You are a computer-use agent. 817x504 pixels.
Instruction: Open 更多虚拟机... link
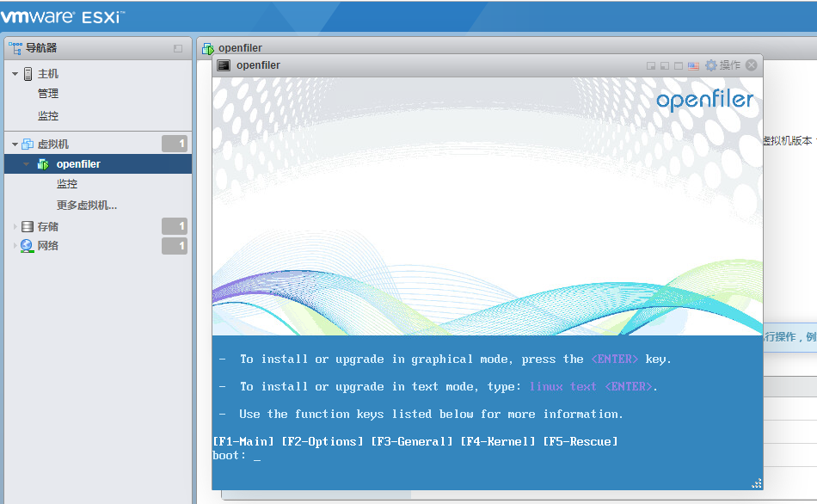pyautogui.click(x=87, y=206)
